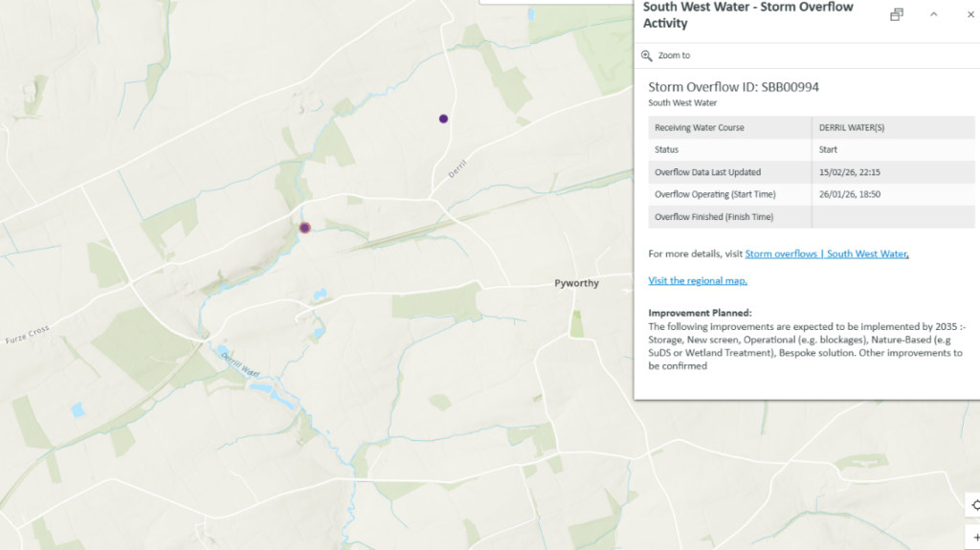Open the Storm overflows | South West Water link
This screenshot has height=550, width=980.
click(825, 253)
